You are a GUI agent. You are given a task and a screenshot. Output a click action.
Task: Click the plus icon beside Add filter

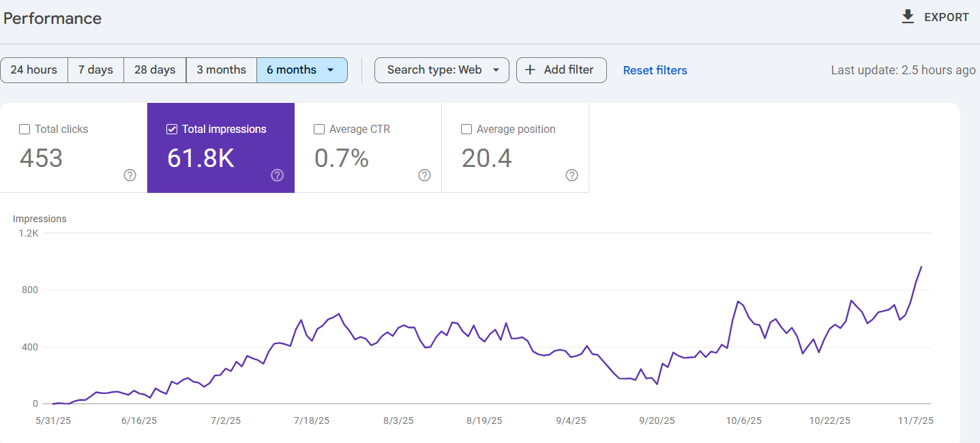pos(531,70)
